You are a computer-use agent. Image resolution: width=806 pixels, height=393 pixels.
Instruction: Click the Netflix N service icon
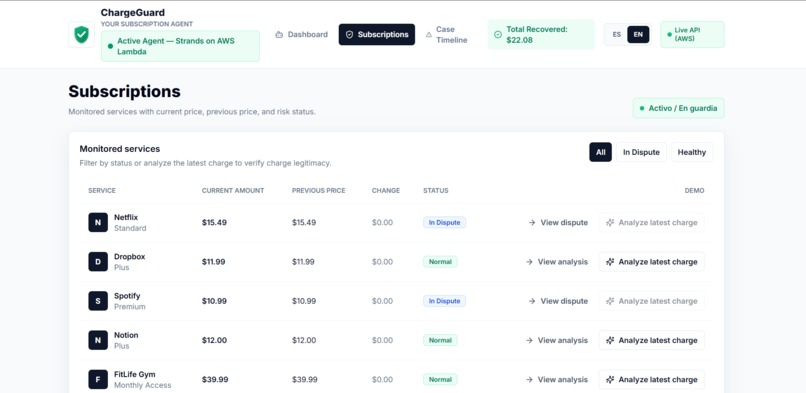point(98,222)
